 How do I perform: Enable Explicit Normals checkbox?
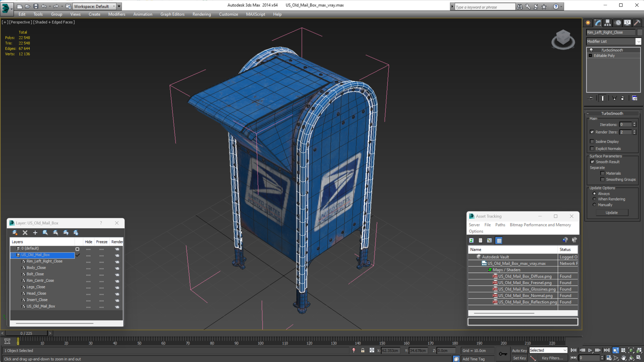coord(592,148)
